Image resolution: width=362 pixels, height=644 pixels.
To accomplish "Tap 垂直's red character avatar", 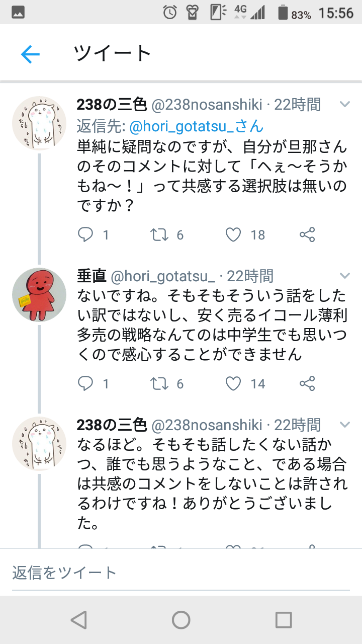I will coord(39,295).
